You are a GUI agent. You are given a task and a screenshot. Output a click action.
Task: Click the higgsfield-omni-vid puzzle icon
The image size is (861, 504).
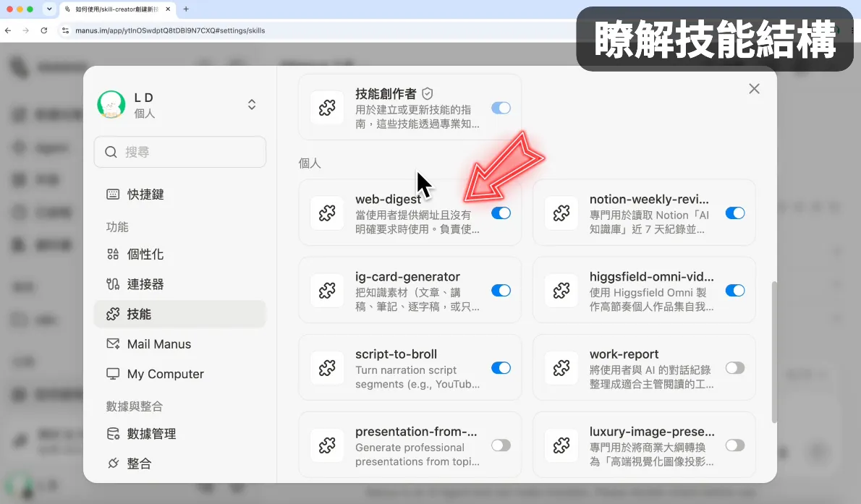tap(561, 291)
